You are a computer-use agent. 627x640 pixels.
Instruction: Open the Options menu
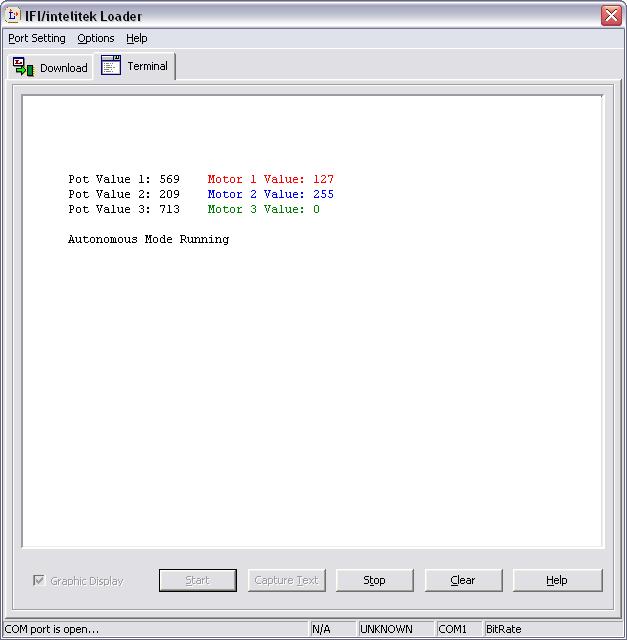[96, 38]
